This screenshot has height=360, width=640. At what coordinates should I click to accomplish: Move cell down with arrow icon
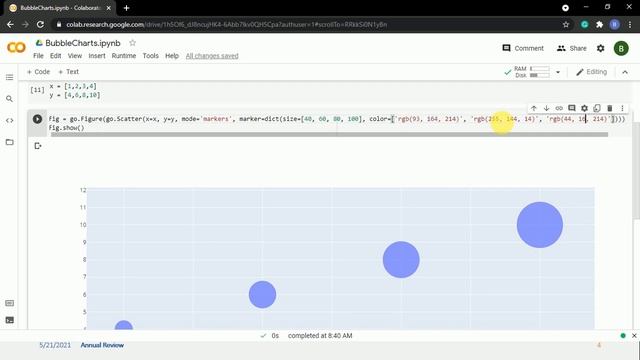coord(546,108)
